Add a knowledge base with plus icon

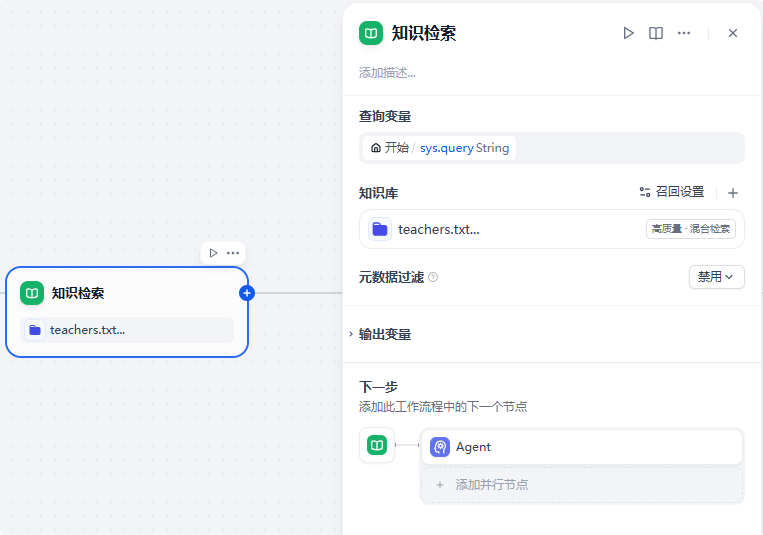732,192
